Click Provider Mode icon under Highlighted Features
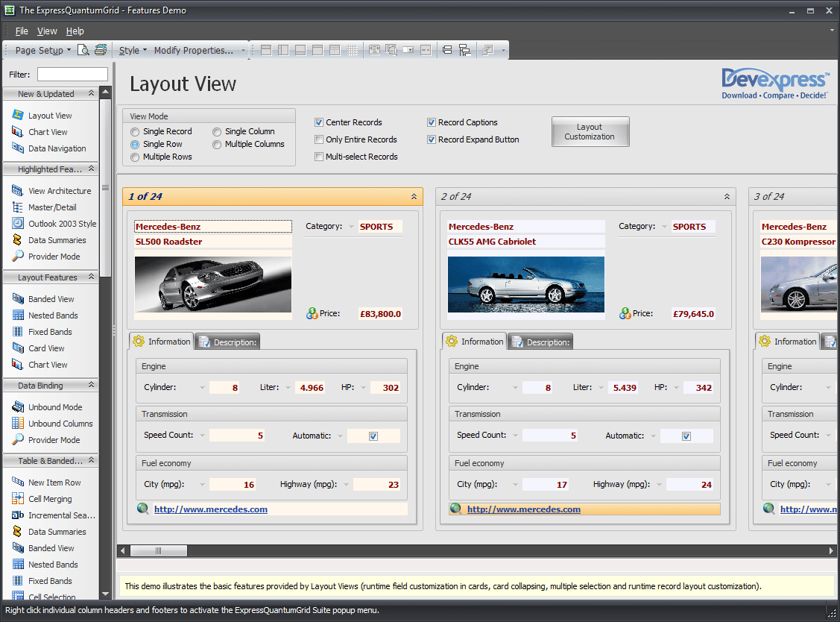 pos(18,256)
